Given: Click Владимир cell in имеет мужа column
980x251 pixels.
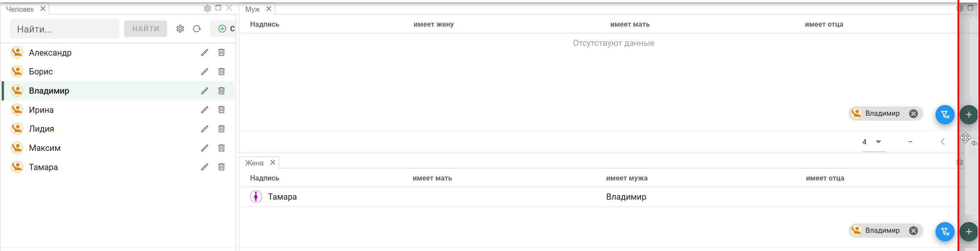Looking at the screenshot, I should tap(626, 197).
